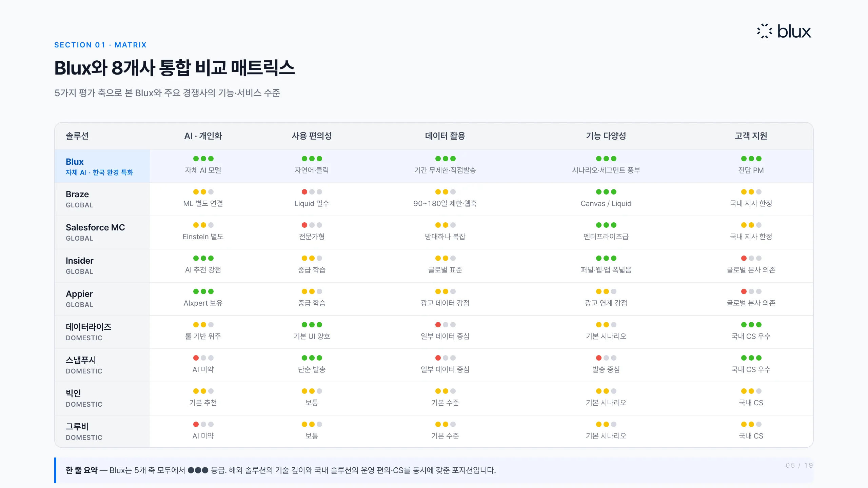This screenshot has height=488, width=868.
Task: Click the title 'Blux와 8개사 통합 비교 매트릭스'
Action: click(174, 68)
